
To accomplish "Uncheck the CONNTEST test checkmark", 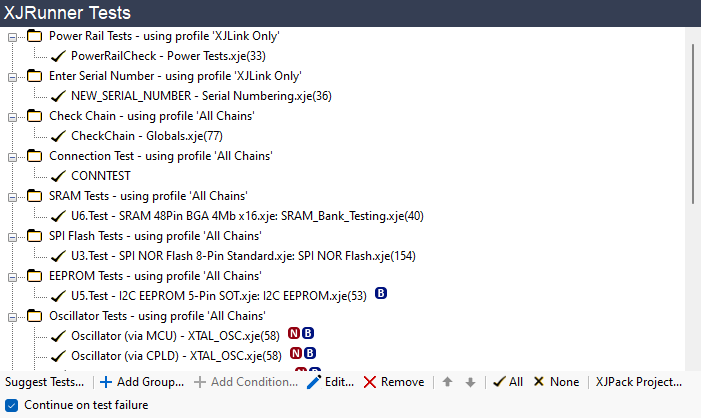I will coord(58,176).
